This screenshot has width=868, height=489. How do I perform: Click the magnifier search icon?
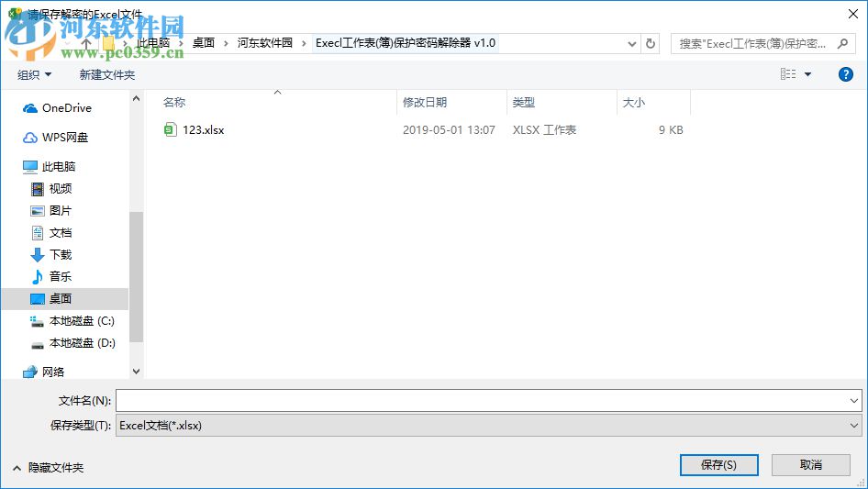(x=842, y=43)
